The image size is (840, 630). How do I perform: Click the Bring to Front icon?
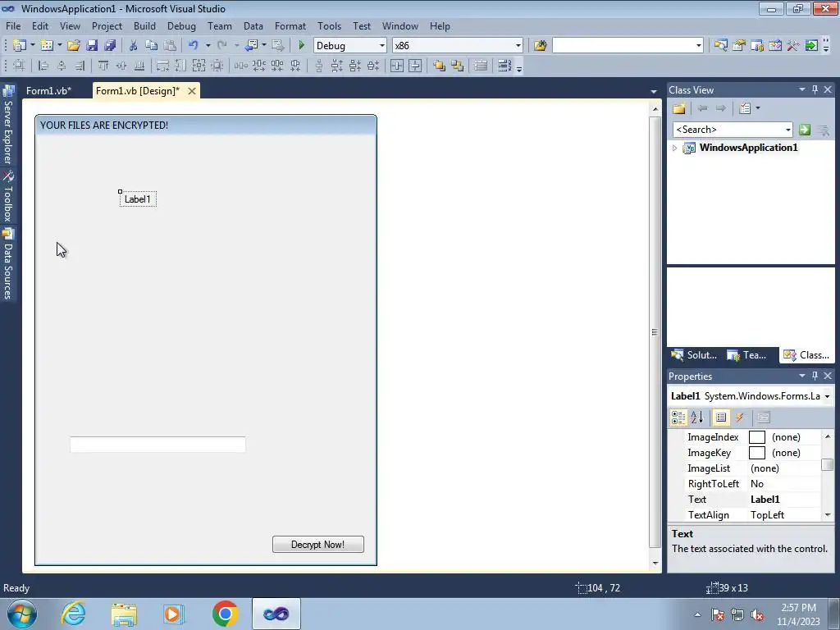coord(440,66)
